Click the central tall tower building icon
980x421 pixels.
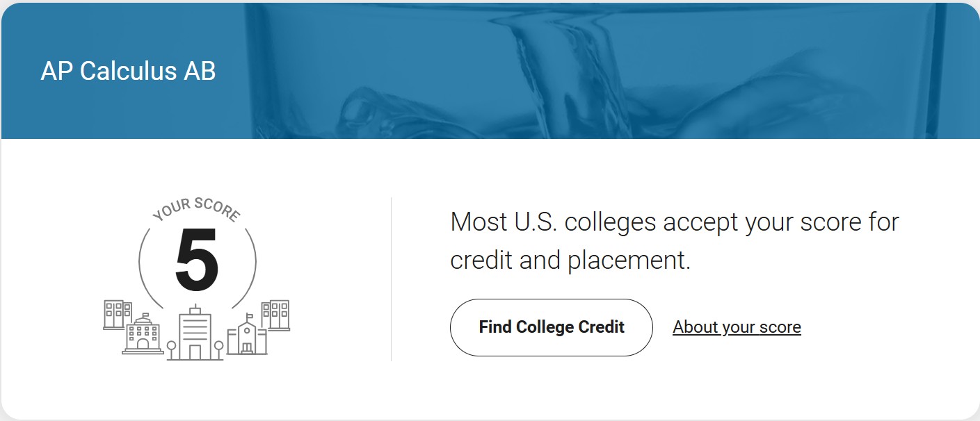pos(195,333)
